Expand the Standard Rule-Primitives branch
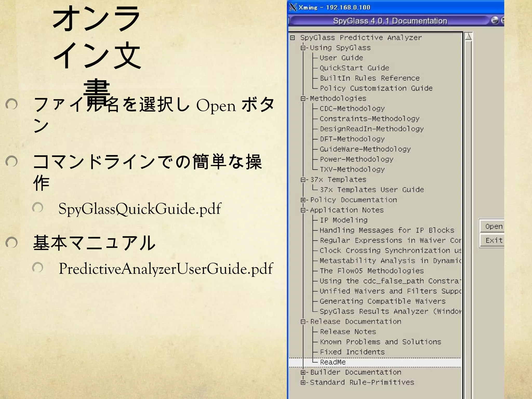 [x=303, y=382]
